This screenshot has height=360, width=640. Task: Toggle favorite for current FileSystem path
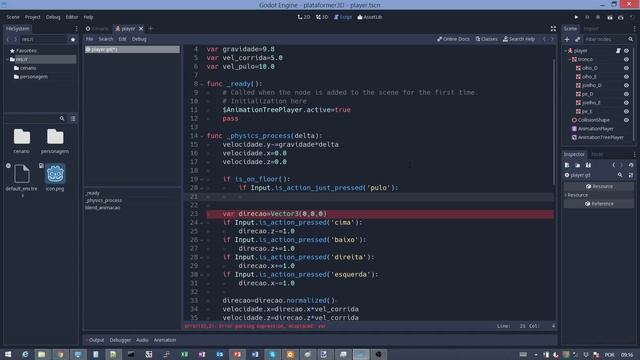point(73,40)
